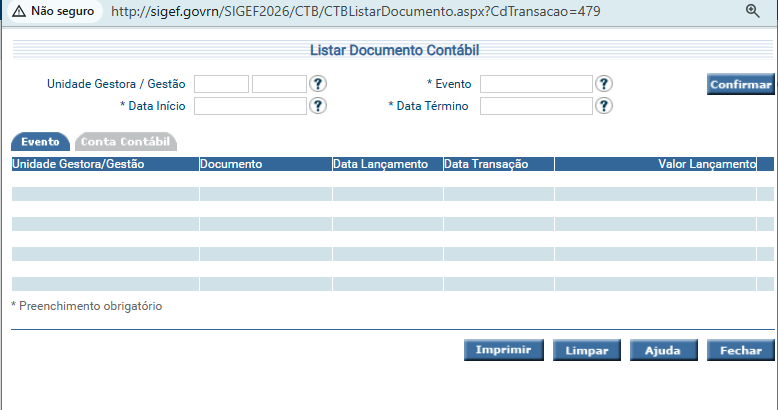The image size is (778, 410).
Task: Clear the form with Limpar button
Action: click(x=587, y=350)
